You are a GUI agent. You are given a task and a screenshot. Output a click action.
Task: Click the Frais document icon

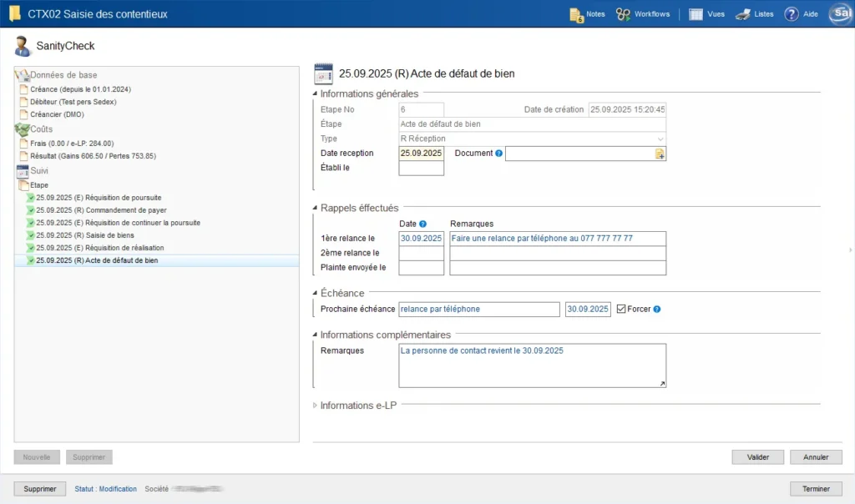(23, 144)
